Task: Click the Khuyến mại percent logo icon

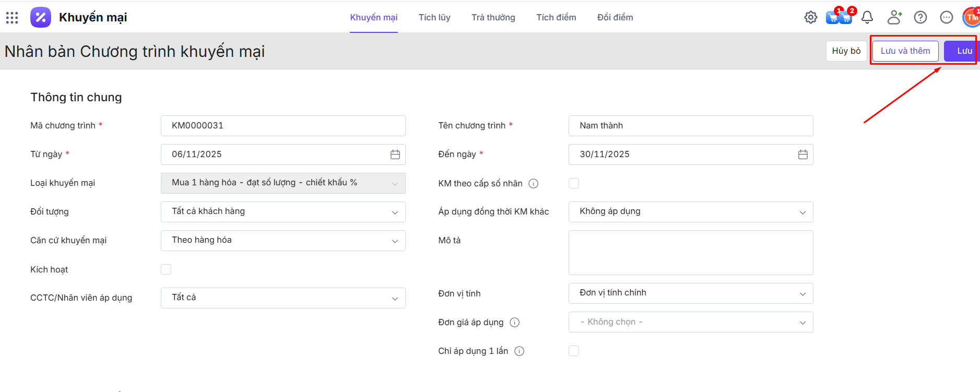Action: pos(41,18)
